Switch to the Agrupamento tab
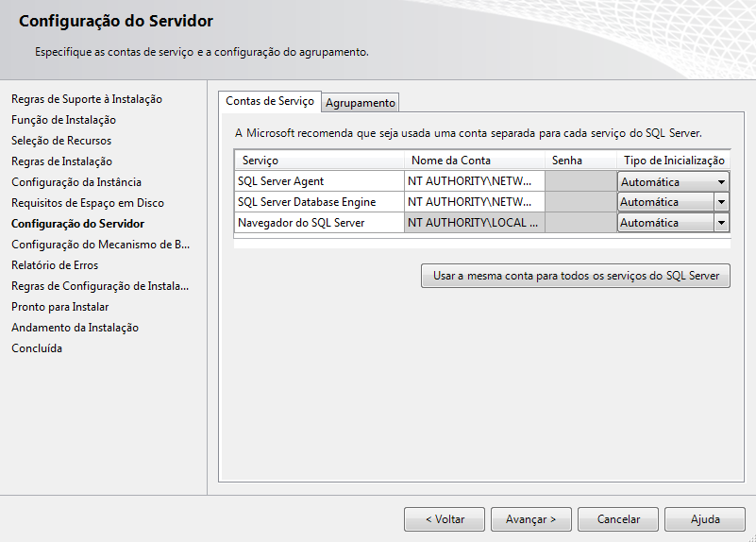756x542 pixels. (x=361, y=103)
